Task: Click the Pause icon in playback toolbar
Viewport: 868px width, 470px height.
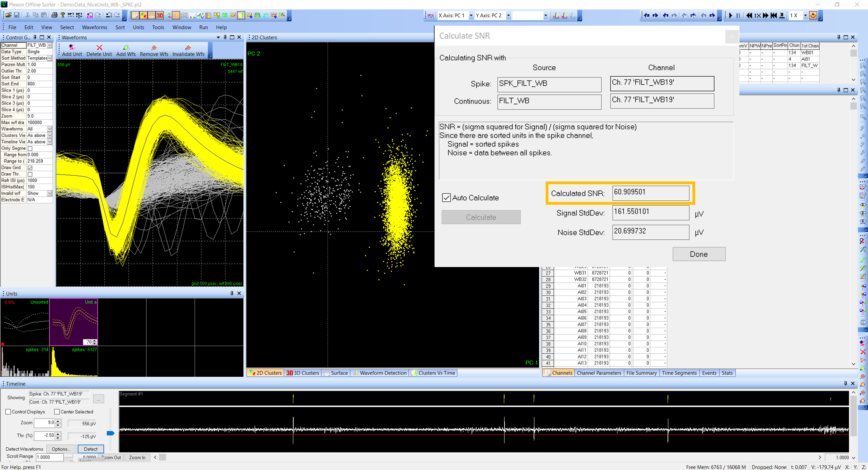Action: (x=738, y=16)
